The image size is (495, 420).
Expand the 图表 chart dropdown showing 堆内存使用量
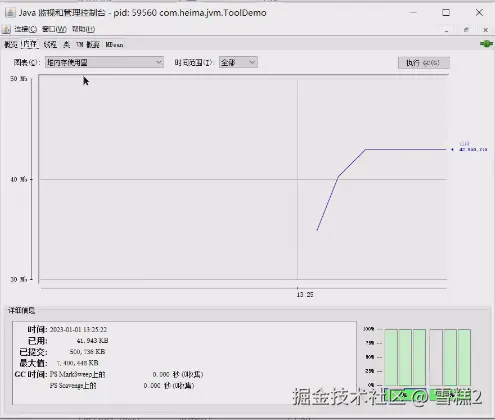point(104,62)
